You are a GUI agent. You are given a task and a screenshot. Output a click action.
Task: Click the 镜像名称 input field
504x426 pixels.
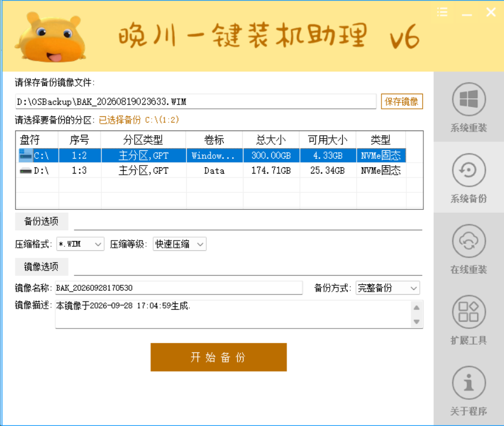click(179, 288)
